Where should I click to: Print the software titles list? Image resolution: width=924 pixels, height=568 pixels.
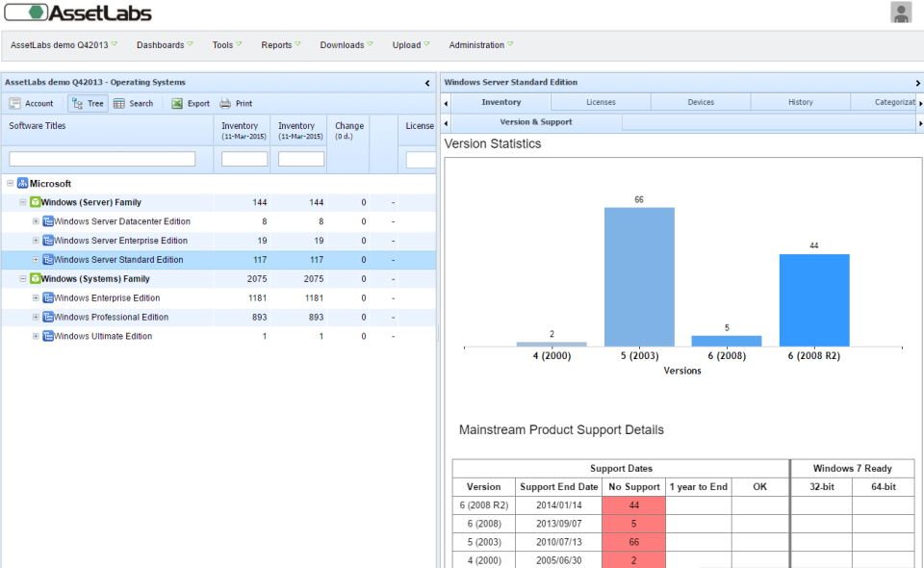(236, 103)
